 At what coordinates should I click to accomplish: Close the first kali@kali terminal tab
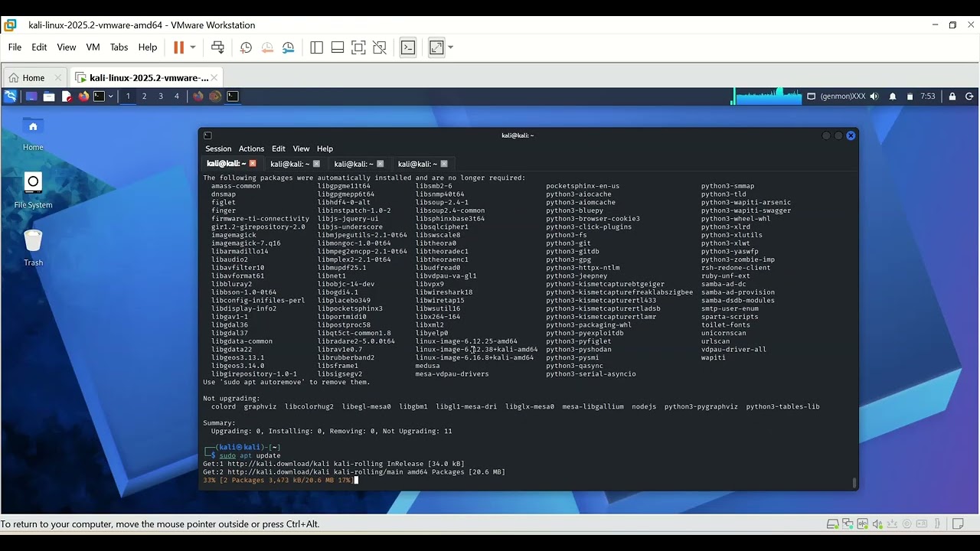pos(253,164)
